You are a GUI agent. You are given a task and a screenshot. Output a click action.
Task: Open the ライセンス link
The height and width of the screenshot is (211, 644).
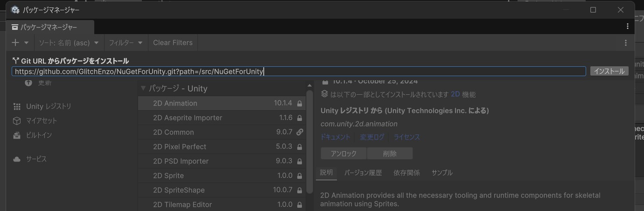point(406,137)
